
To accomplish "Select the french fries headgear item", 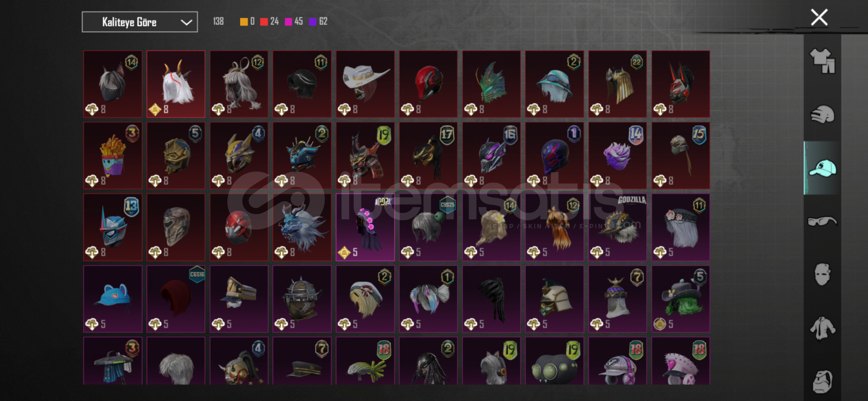I will pos(113,156).
